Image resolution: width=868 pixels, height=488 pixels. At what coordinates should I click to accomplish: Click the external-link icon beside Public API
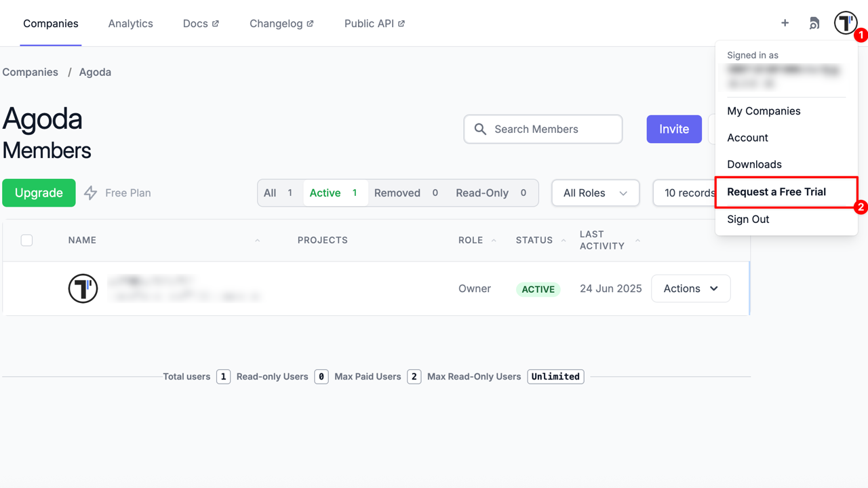coord(401,22)
